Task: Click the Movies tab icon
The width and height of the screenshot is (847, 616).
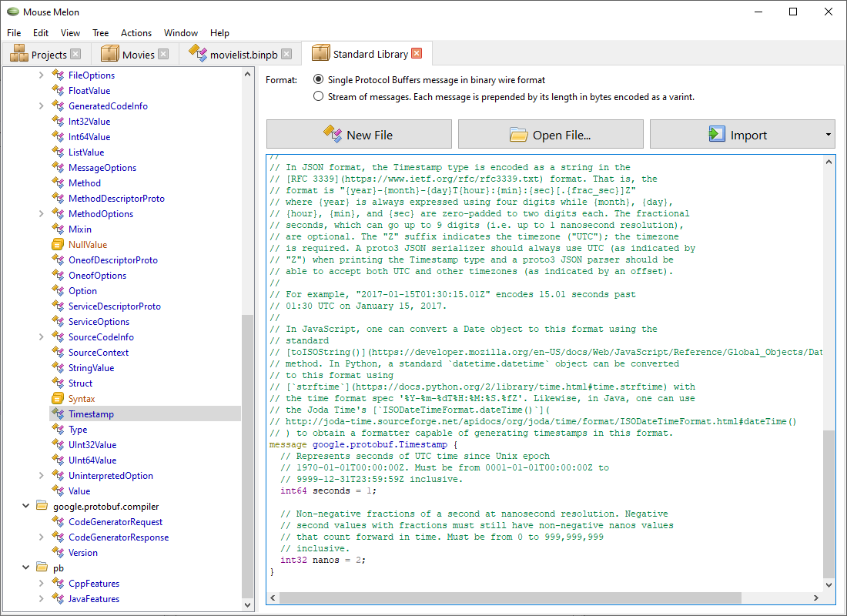Action: tap(111, 53)
